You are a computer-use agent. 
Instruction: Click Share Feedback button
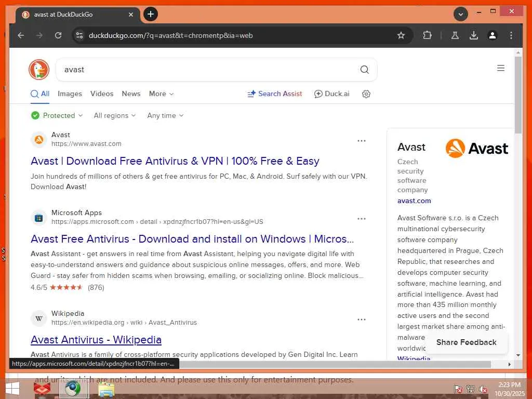pos(466,342)
